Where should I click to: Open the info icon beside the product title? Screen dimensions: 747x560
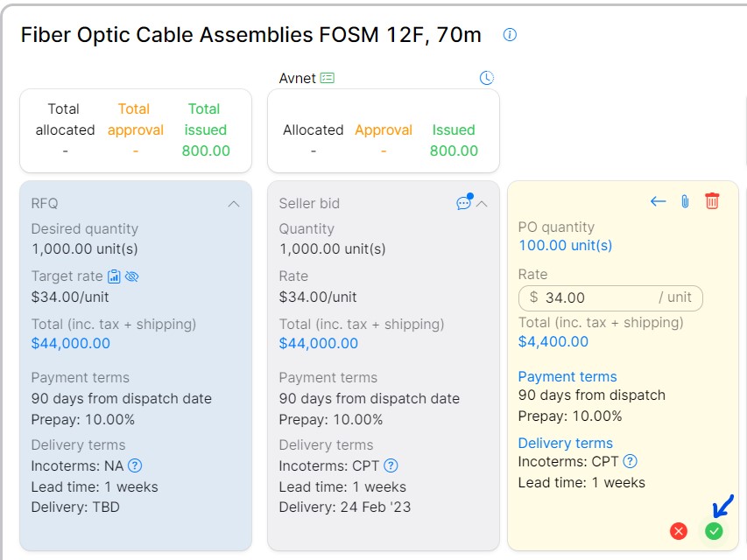509,35
